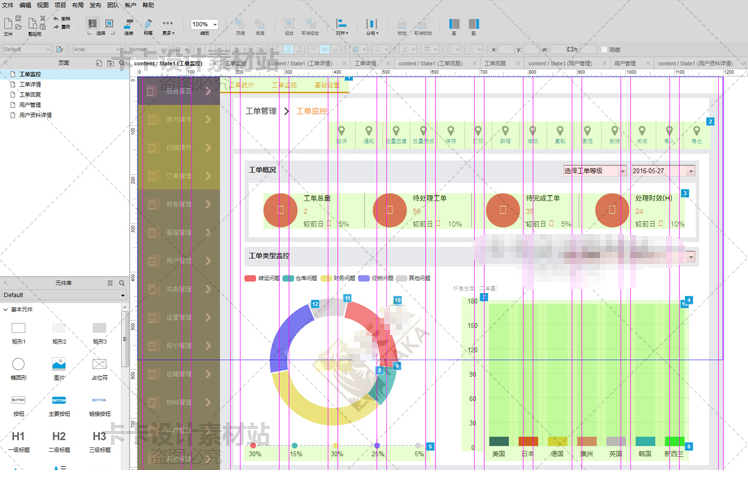Open the 项目 menu

[60, 5]
